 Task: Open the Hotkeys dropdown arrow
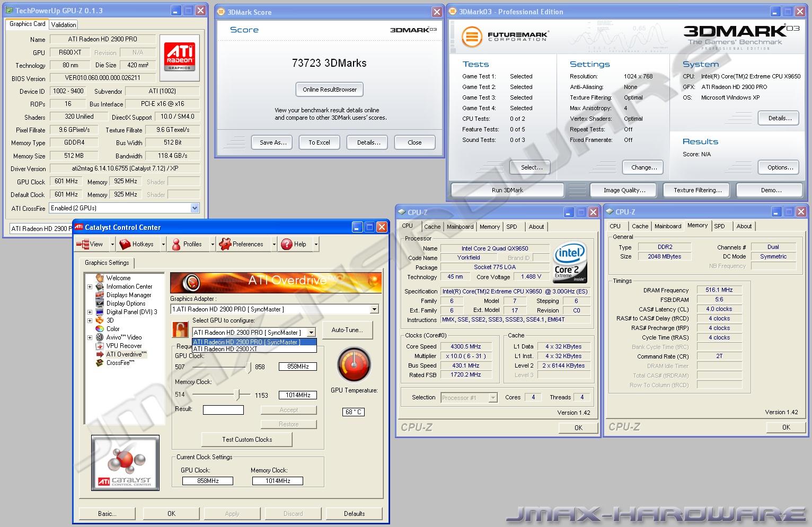163,244
